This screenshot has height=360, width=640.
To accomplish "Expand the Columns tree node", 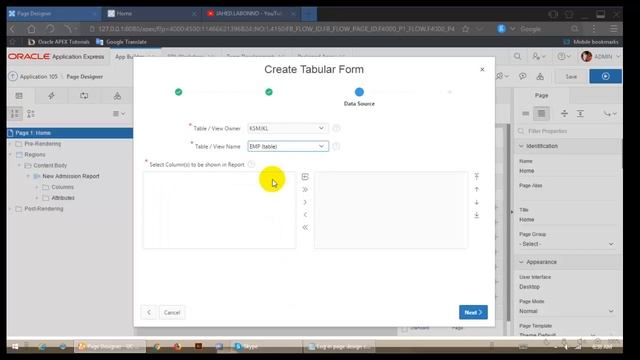I will 37,187.
